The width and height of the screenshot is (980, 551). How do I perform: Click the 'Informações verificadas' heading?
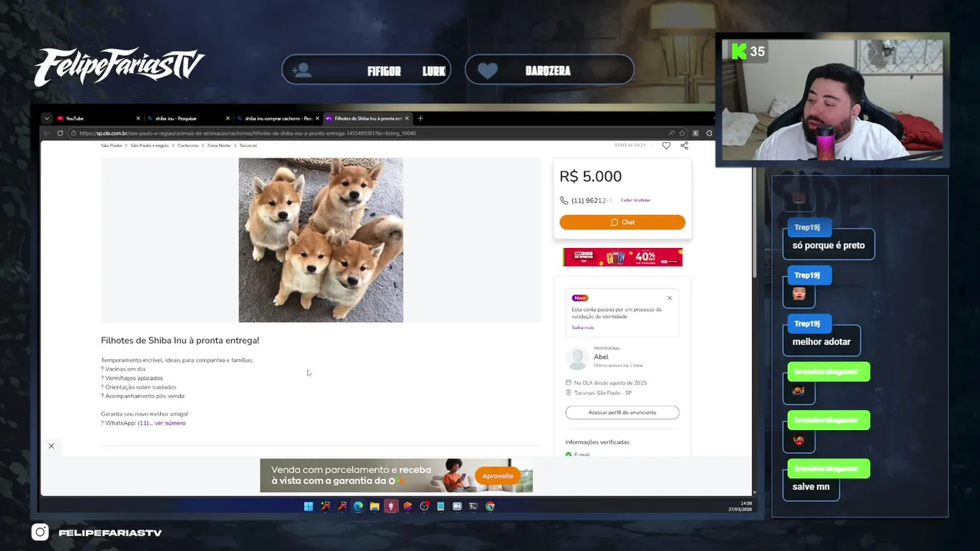597,442
